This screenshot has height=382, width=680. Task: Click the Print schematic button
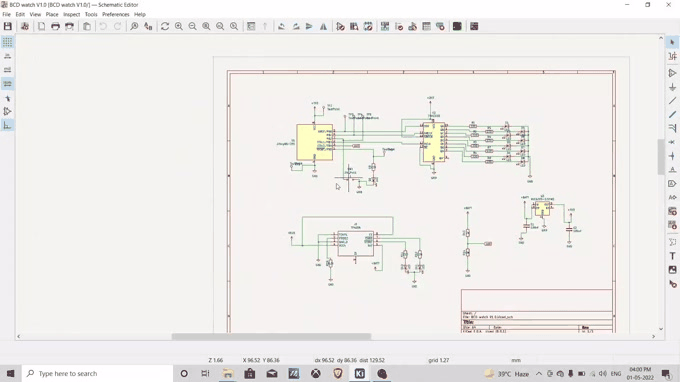coord(55,26)
